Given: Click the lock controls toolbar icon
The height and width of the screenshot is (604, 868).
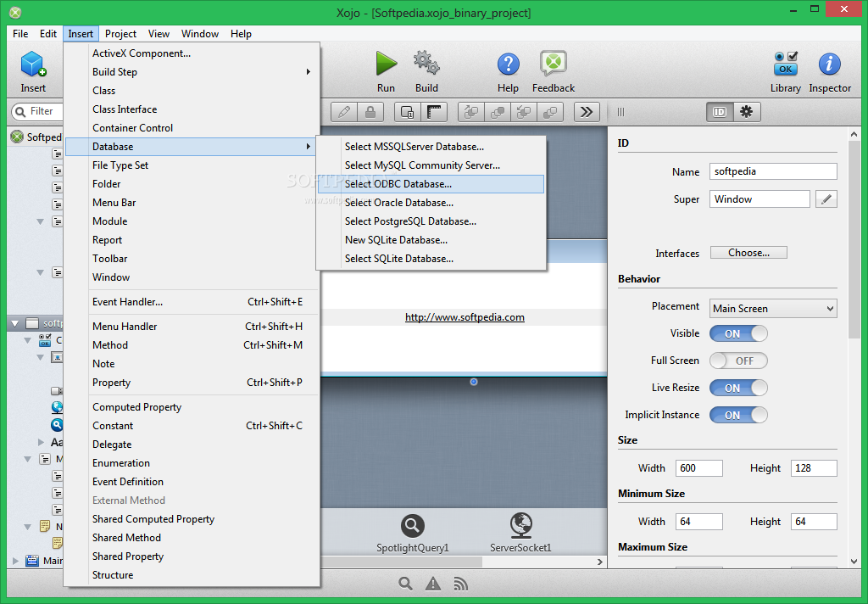Looking at the screenshot, I should tap(370, 112).
